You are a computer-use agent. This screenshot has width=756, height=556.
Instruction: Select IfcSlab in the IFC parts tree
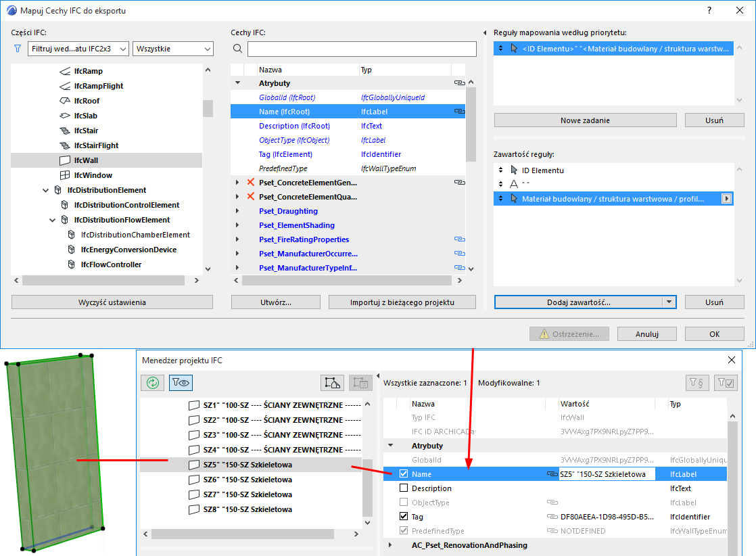pos(85,116)
